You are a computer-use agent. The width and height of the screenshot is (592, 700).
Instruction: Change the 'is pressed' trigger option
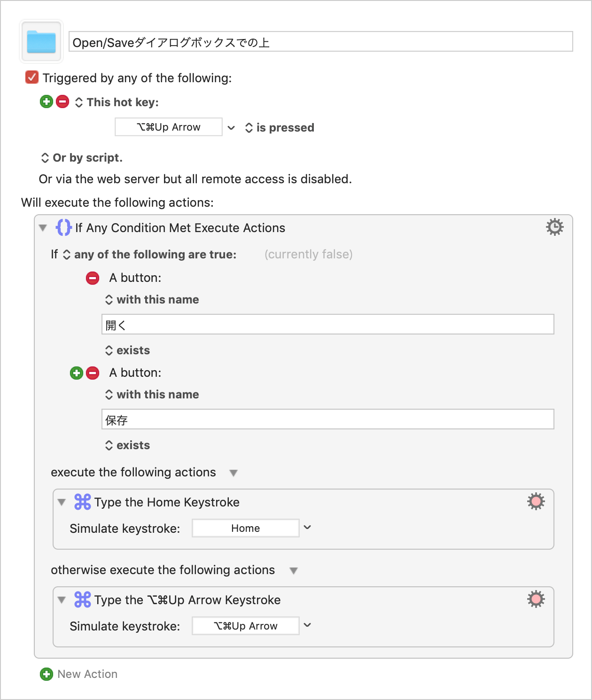pyautogui.click(x=280, y=128)
